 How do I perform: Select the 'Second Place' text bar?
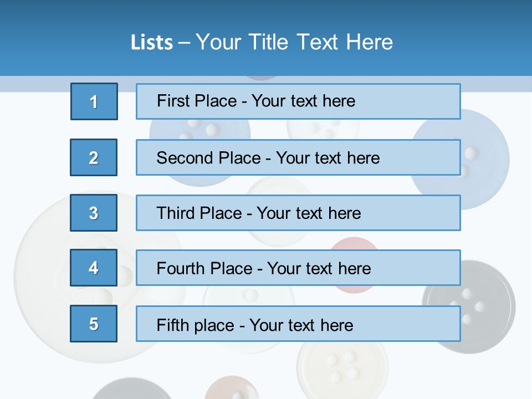[x=298, y=157]
